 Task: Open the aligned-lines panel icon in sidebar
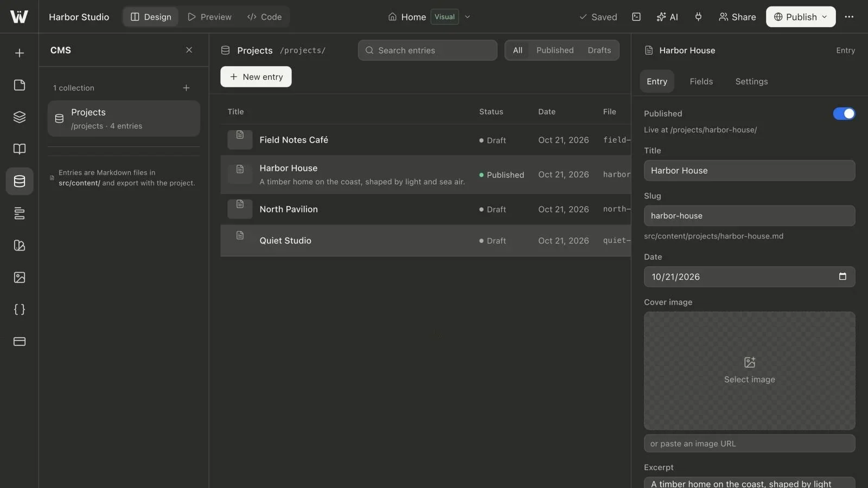20,213
